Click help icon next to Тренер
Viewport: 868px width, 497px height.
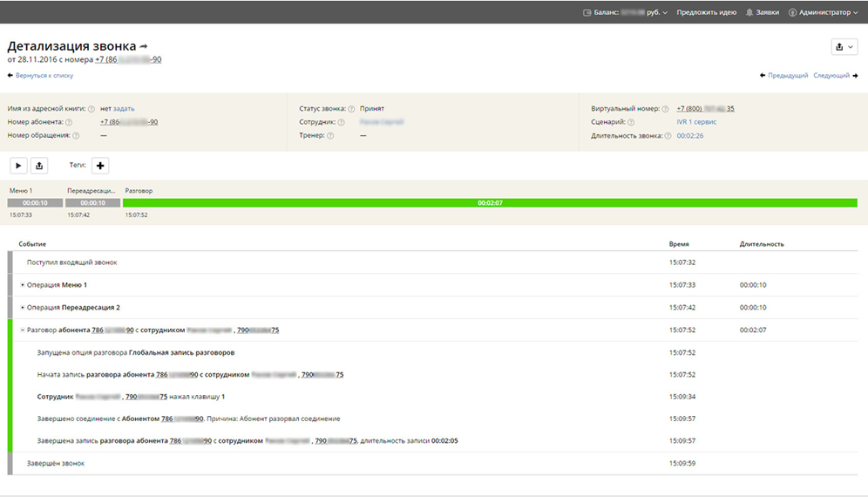pos(330,136)
